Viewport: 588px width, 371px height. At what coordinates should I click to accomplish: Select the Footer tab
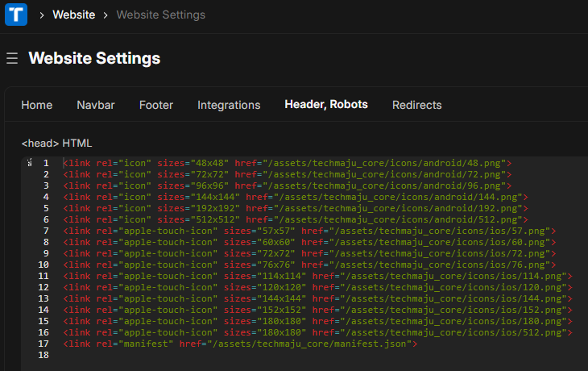tap(156, 105)
